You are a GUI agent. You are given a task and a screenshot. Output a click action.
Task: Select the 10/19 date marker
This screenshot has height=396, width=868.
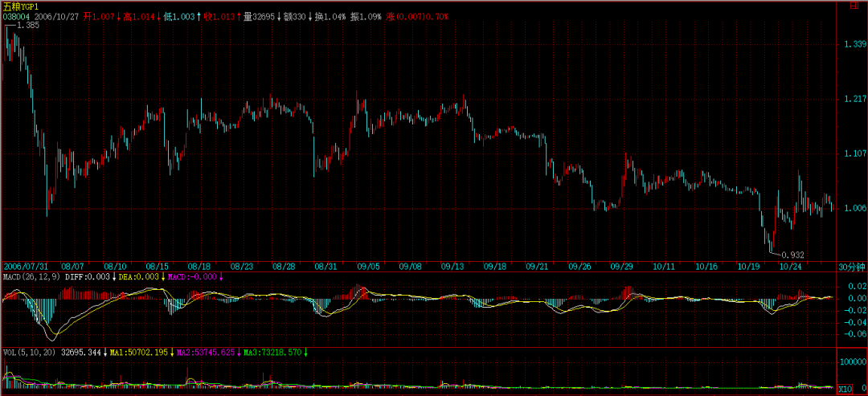[x=748, y=266]
